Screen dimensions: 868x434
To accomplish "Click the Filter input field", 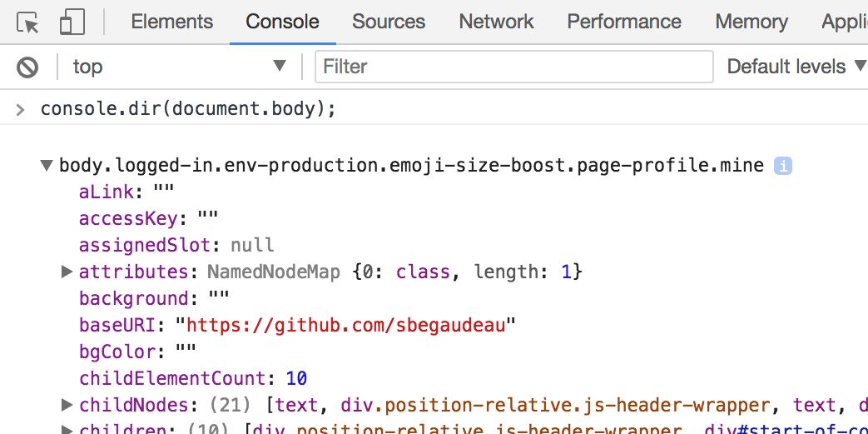I will 513,67.
